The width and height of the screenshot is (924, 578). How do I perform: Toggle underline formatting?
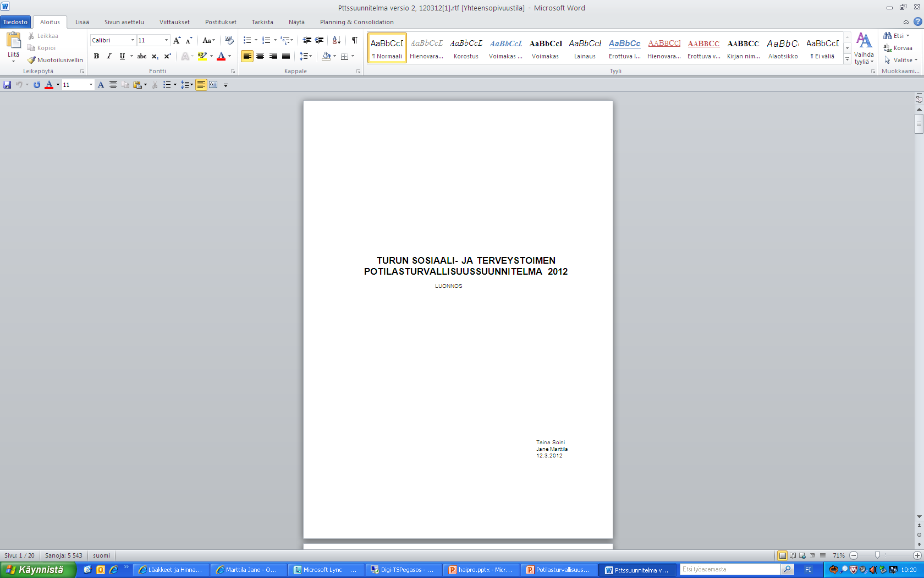pos(122,56)
